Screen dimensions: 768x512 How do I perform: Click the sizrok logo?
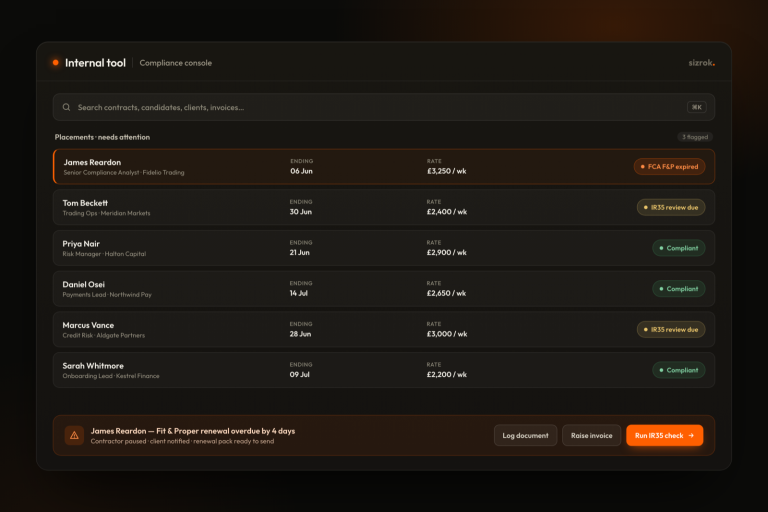[701, 63]
